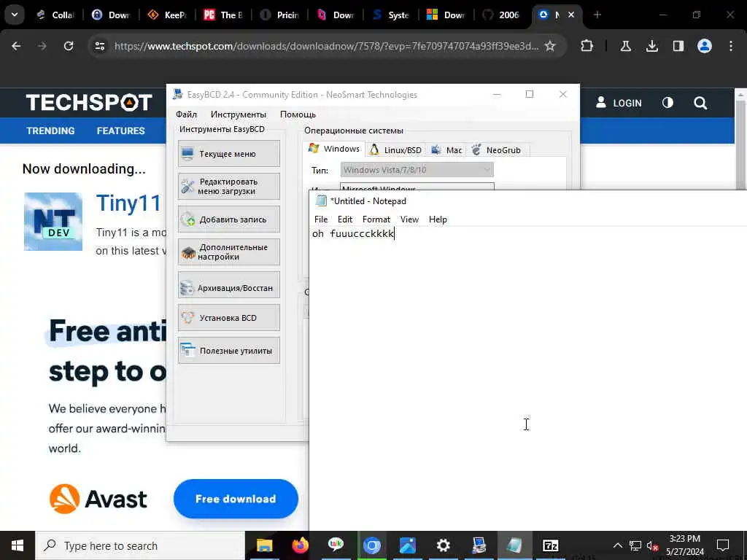Open the tab search chevron in browser
Screen dimensions: 747x560
[15, 15]
